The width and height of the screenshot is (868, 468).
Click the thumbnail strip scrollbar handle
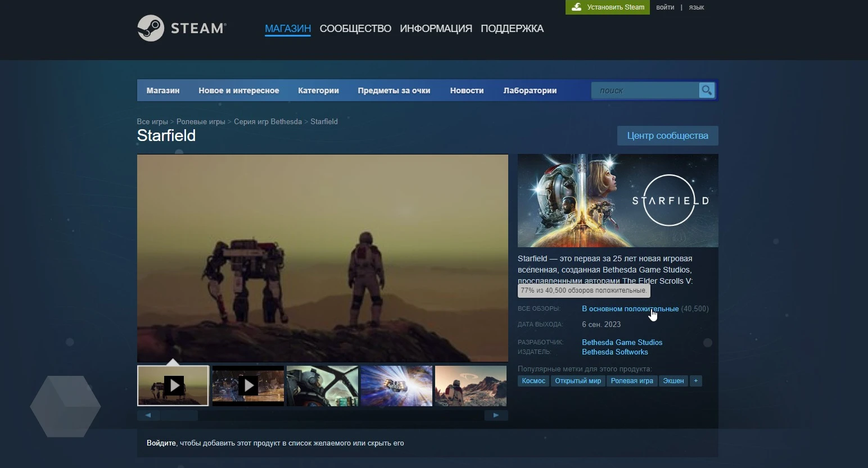coord(179,415)
